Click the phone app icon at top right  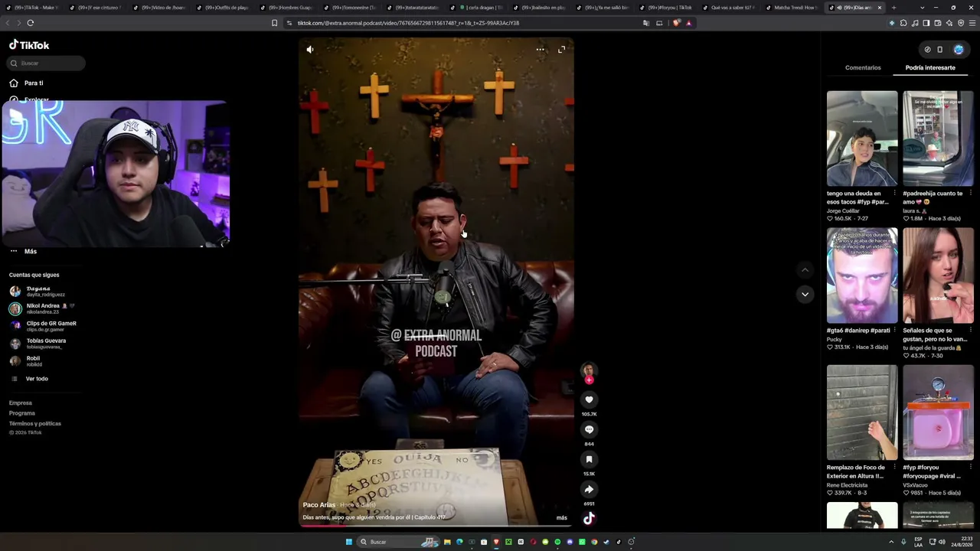[940, 50]
